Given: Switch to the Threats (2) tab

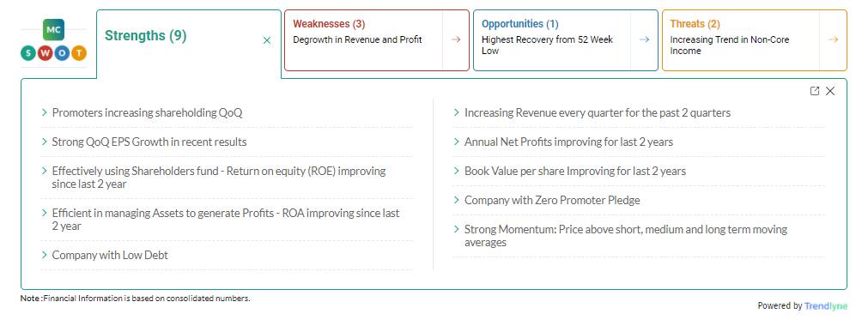Looking at the screenshot, I should pyautogui.click(x=695, y=24).
